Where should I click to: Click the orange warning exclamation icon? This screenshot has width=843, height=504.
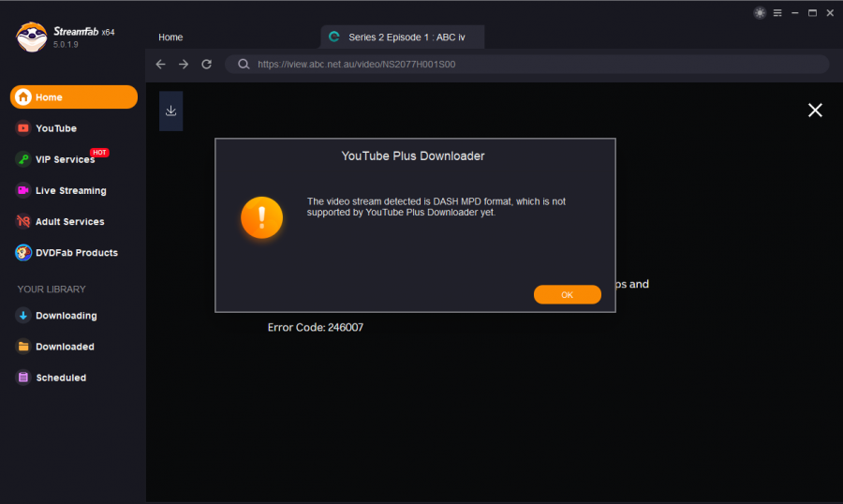[261, 218]
